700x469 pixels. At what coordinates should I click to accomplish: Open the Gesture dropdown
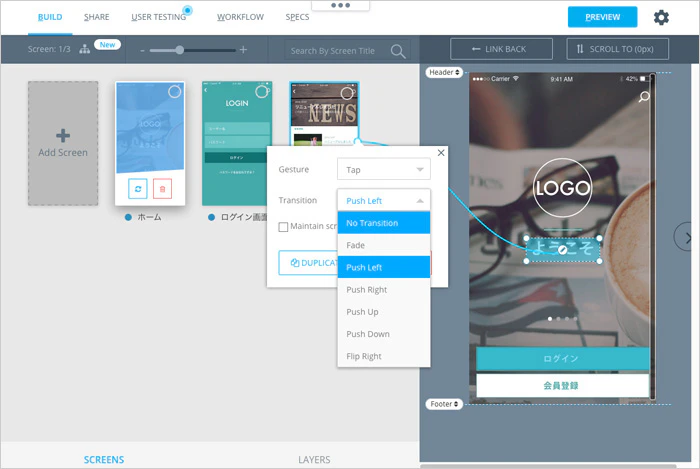(x=384, y=170)
